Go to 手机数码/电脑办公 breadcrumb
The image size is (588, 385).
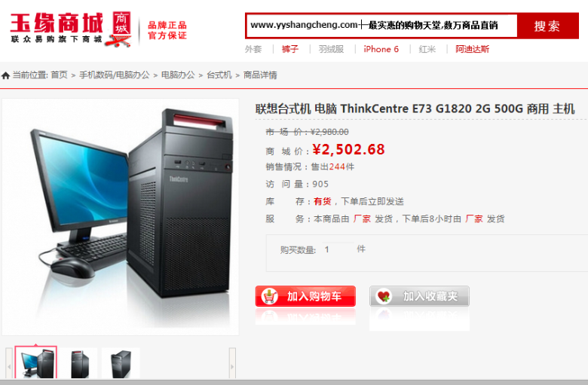(x=115, y=75)
